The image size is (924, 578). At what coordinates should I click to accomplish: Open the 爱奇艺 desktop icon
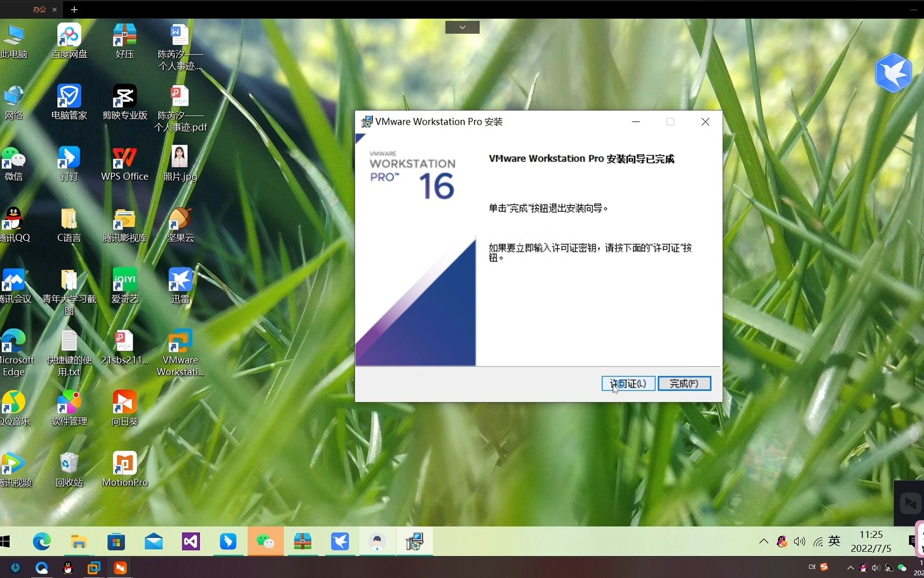(125, 286)
